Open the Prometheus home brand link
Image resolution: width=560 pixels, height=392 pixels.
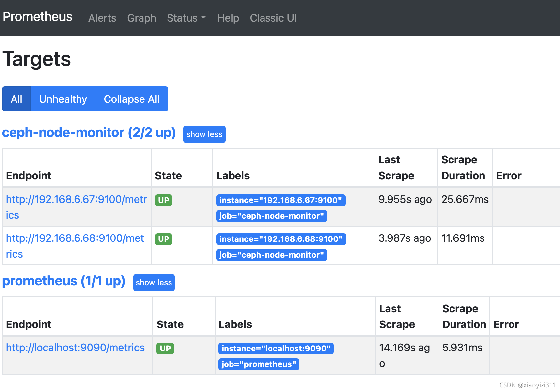(37, 17)
